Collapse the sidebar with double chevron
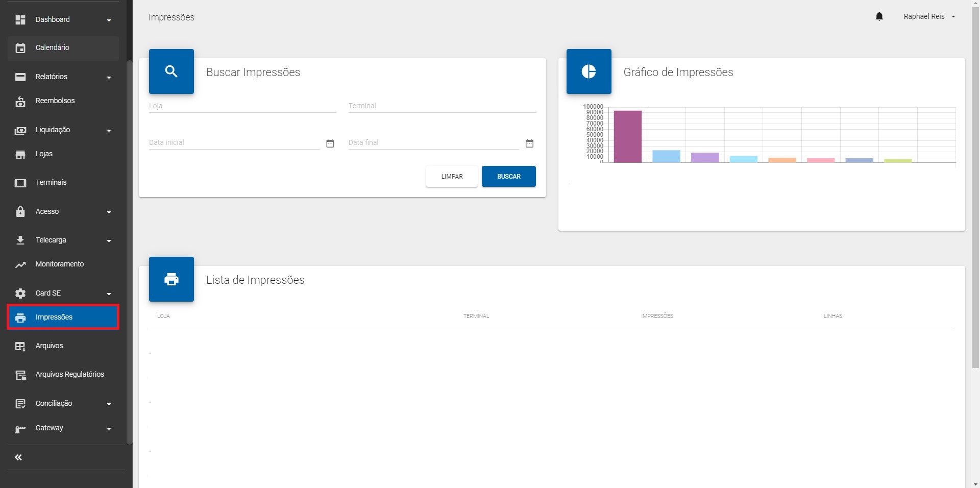The width and height of the screenshot is (980, 488). click(x=18, y=457)
